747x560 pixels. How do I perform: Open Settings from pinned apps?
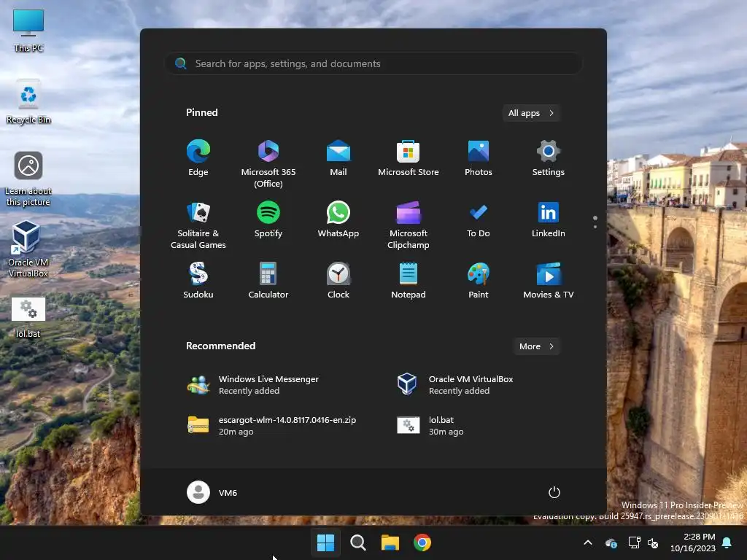pos(549,157)
